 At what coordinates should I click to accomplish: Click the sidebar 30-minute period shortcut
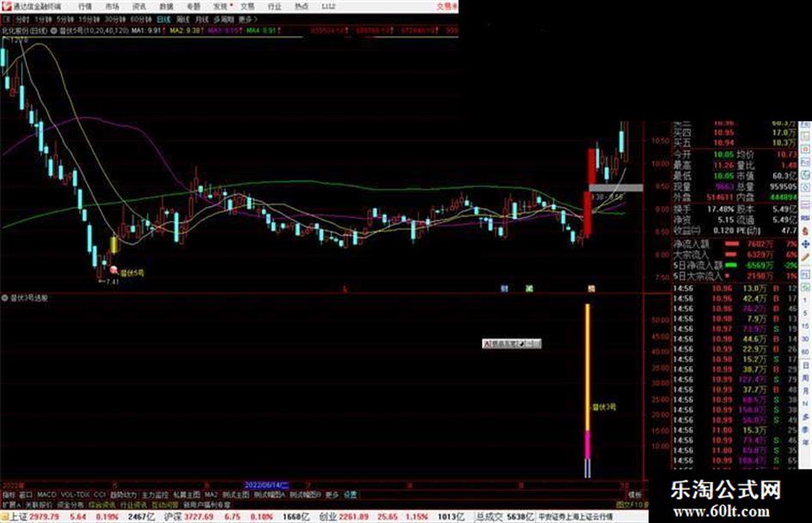pyautogui.click(x=805, y=339)
